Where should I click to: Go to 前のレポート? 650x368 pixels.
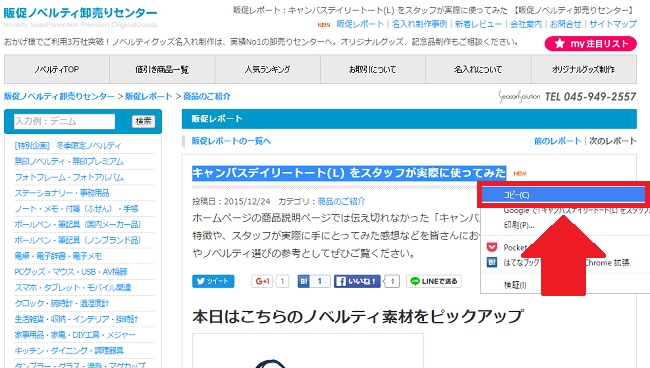[558, 141]
